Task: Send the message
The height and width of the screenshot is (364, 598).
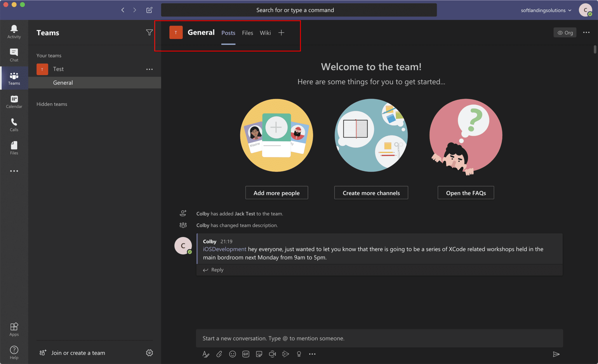Action: pos(557,354)
